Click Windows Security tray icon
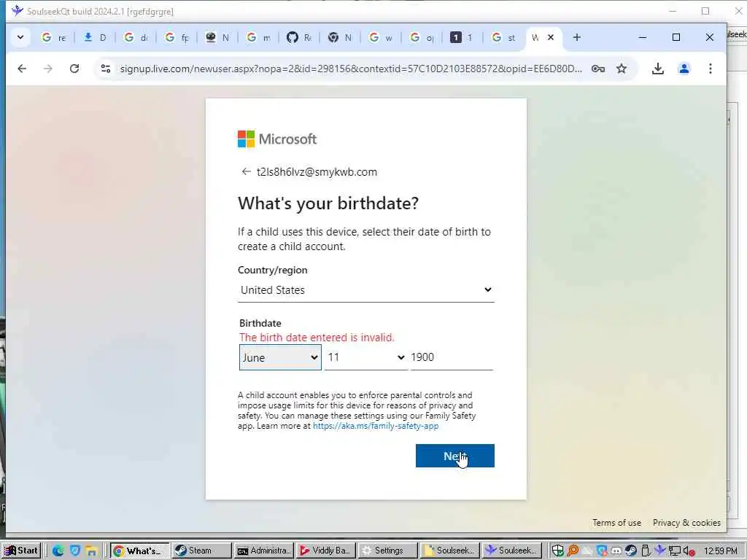This screenshot has width=747, height=560. point(557,551)
